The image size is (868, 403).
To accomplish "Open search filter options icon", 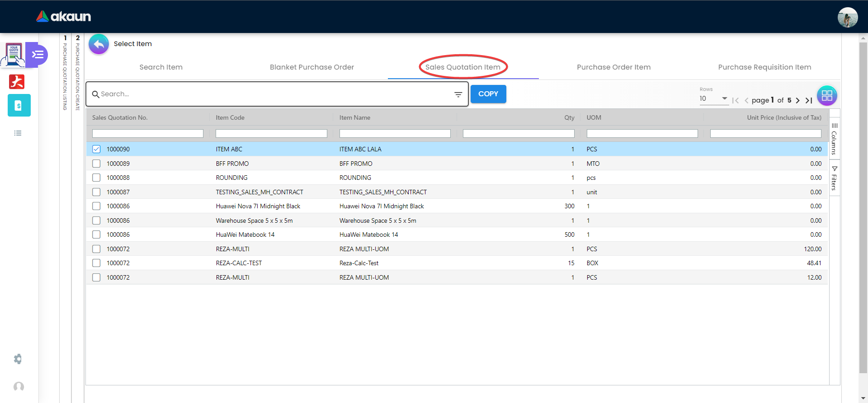I will click(x=458, y=94).
